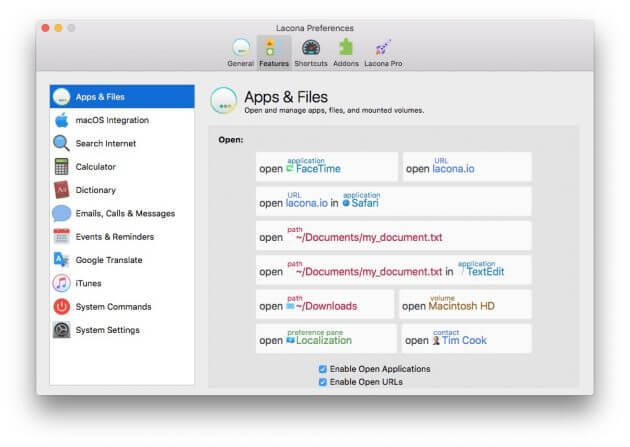Click the Apps & Files sidebar icon
The image size is (630, 447).
pos(61,97)
